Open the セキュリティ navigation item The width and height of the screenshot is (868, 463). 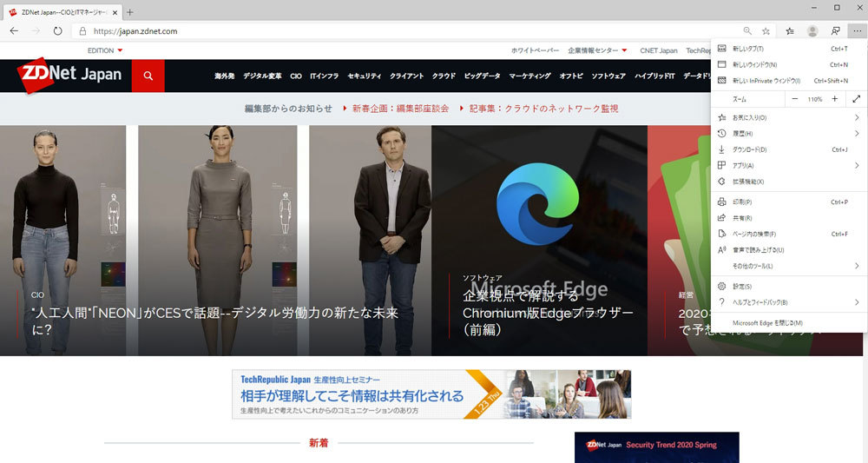(x=365, y=76)
